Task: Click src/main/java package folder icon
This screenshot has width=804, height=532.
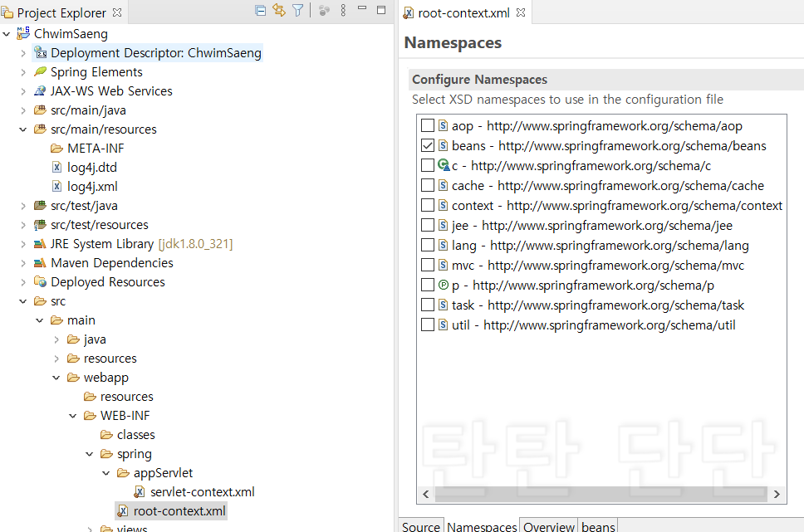Action: coord(40,110)
